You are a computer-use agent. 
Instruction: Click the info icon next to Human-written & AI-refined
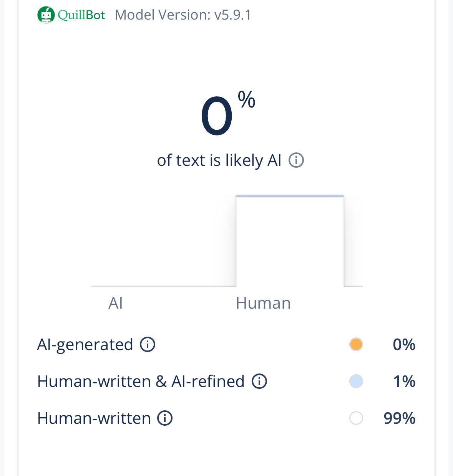pyautogui.click(x=259, y=381)
